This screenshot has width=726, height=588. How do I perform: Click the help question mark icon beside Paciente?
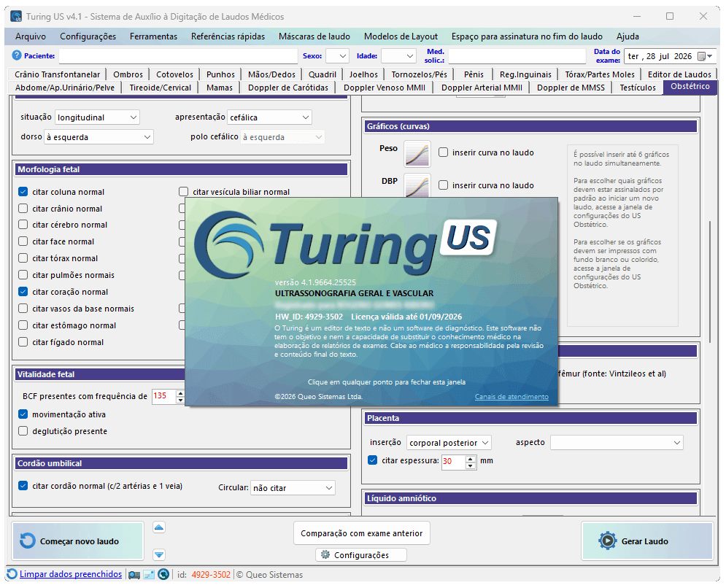click(17, 55)
